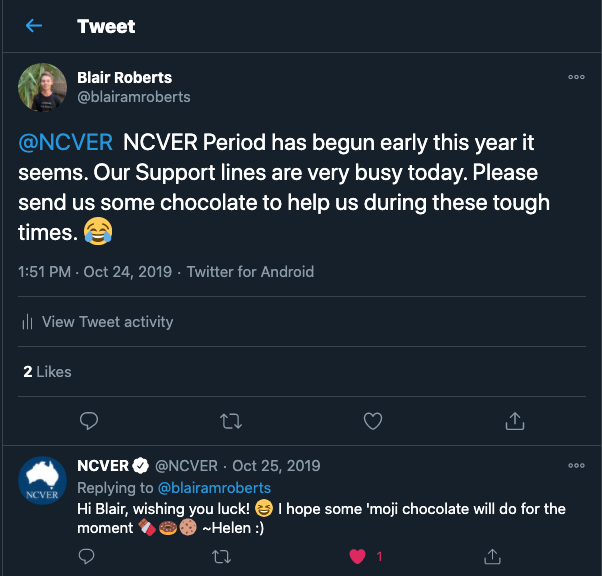View the 2 Likes list
Screen dimensions: 602x576
tap(48, 371)
